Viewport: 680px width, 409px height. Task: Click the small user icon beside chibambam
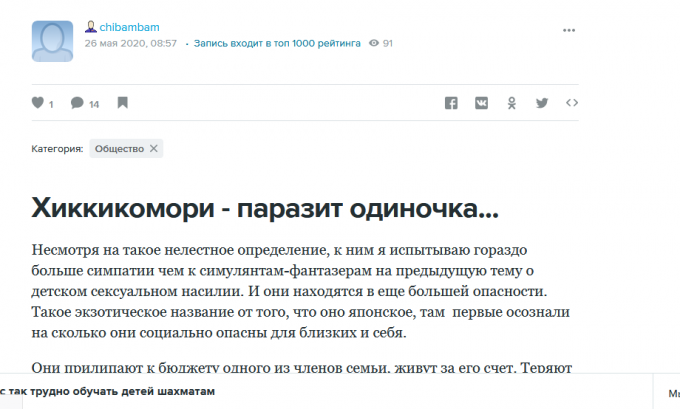(x=90, y=27)
